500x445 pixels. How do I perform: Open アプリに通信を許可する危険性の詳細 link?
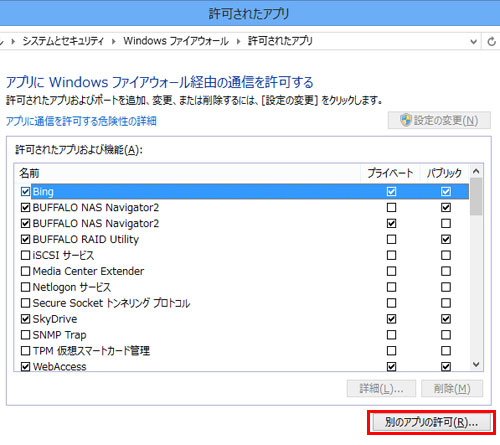[81, 121]
